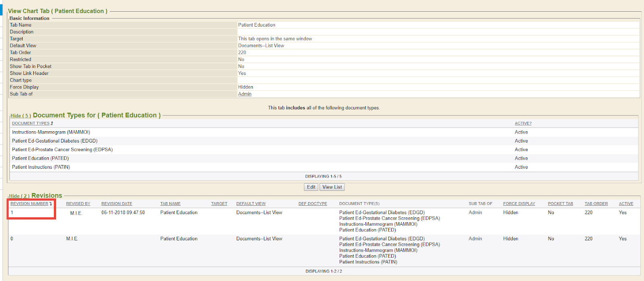The image size is (644, 281).
Task: Sort revisions by Revision Number header
Action: (29, 204)
